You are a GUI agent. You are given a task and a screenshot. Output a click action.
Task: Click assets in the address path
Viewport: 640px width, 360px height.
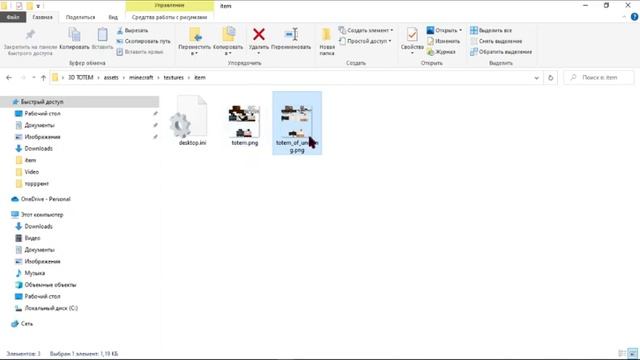pos(111,78)
